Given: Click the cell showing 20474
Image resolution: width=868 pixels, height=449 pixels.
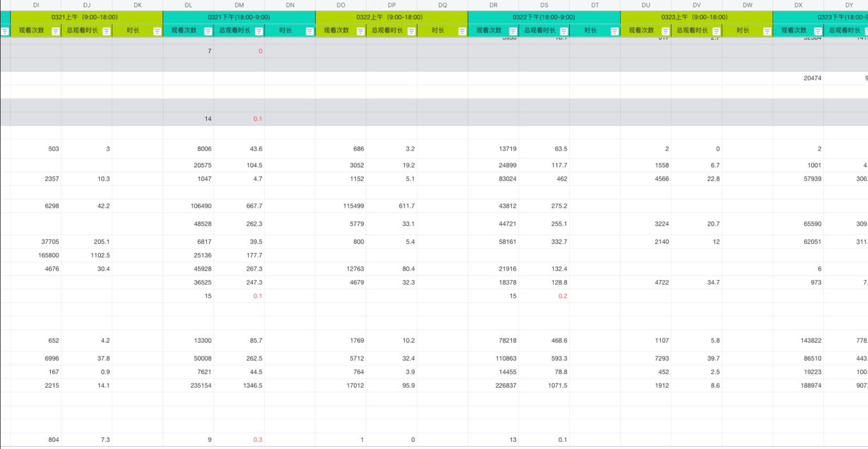Looking at the screenshot, I should tap(798, 78).
